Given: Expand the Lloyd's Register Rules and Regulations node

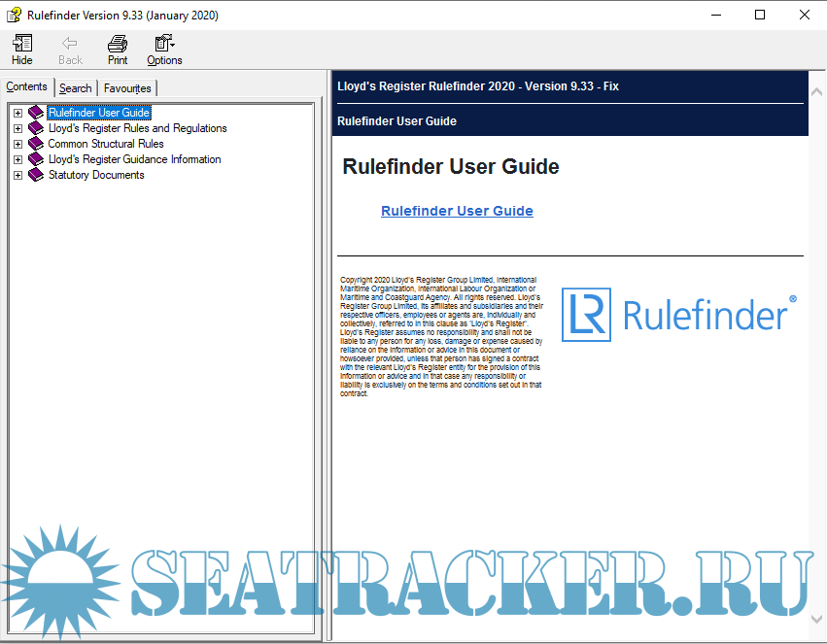Looking at the screenshot, I should [x=17, y=127].
